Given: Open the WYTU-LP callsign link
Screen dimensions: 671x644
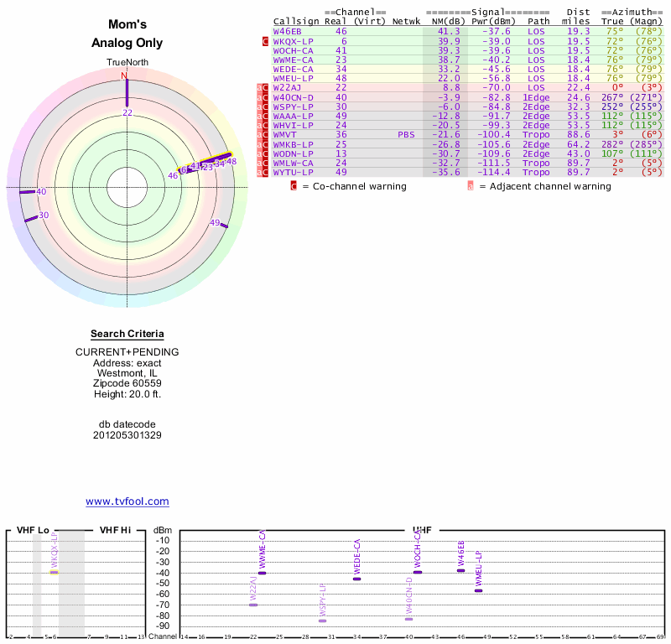Looking at the screenshot, I should (x=293, y=172).
